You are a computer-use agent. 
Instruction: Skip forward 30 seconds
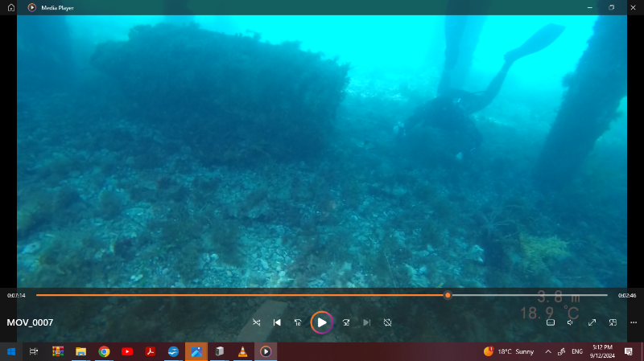pyautogui.click(x=346, y=322)
